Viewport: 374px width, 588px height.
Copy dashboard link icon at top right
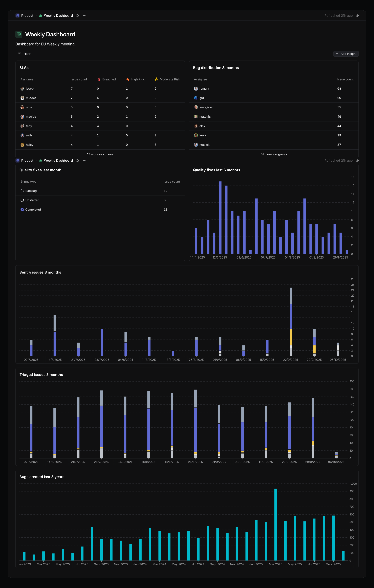click(357, 16)
